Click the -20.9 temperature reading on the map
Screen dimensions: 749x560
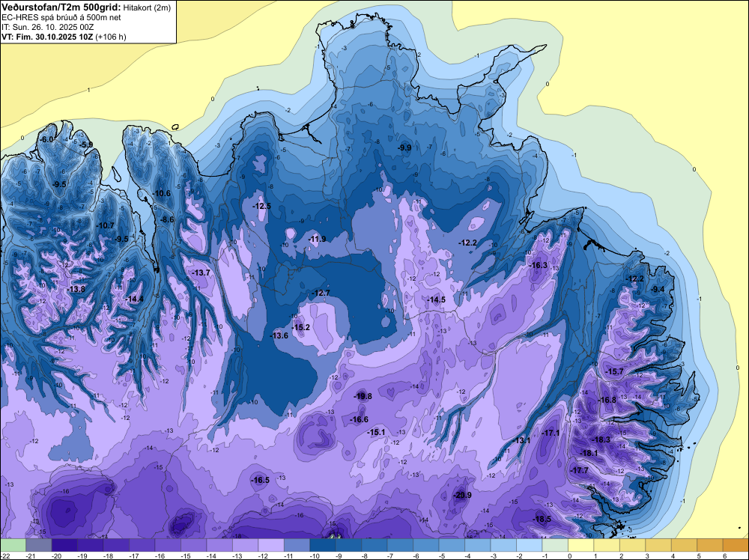point(462,495)
